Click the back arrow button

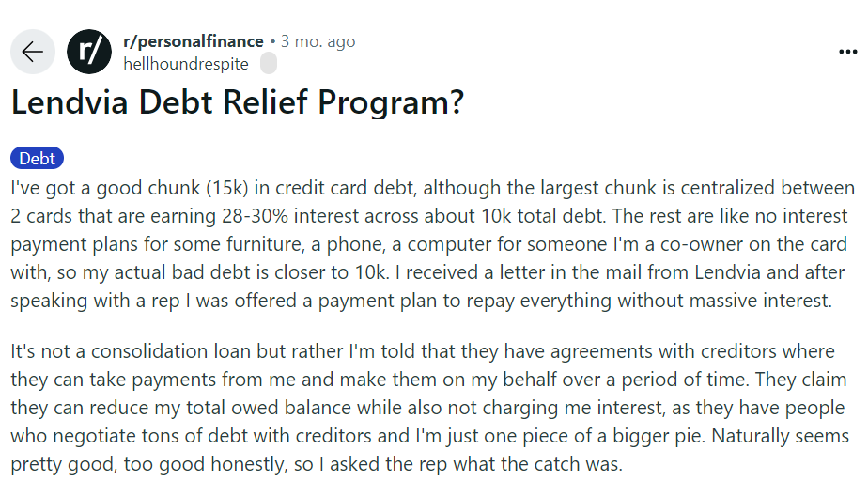point(33,52)
